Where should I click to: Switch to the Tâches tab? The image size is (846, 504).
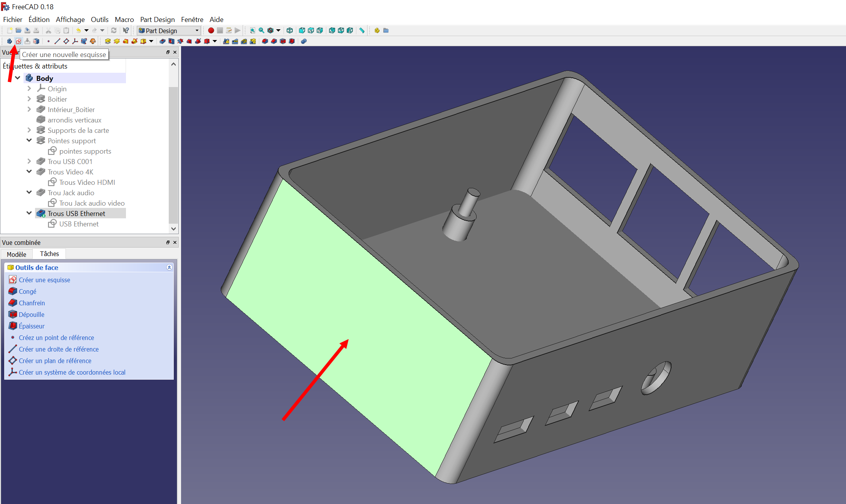point(49,254)
